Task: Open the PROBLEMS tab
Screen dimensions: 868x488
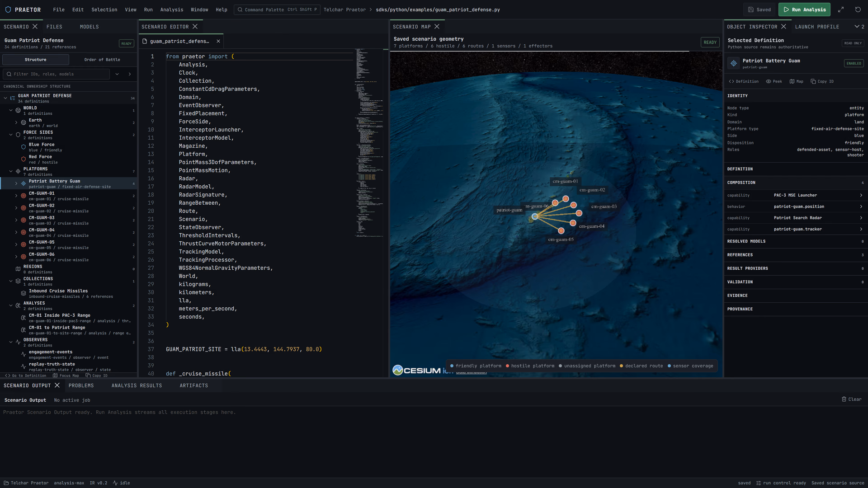Action: click(x=81, y=385)
